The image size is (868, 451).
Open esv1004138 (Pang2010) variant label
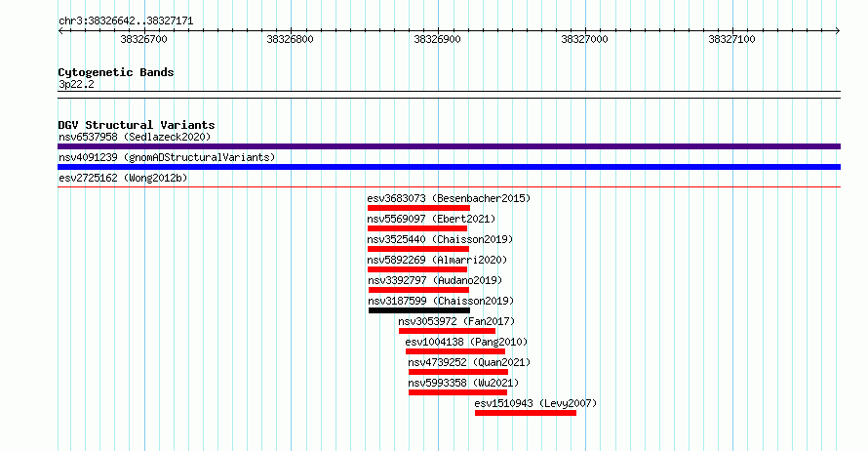[x=466, y=342]
